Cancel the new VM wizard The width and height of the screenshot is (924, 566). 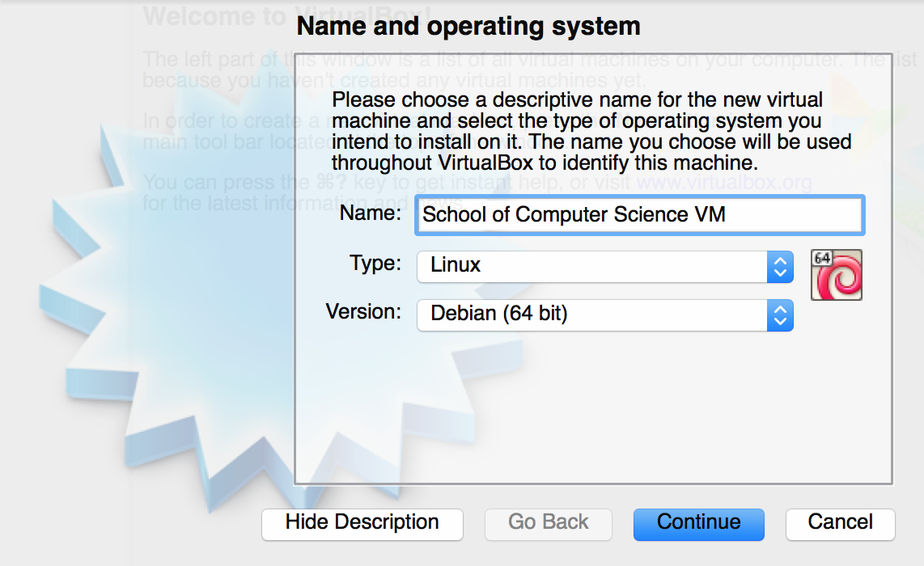840,523
